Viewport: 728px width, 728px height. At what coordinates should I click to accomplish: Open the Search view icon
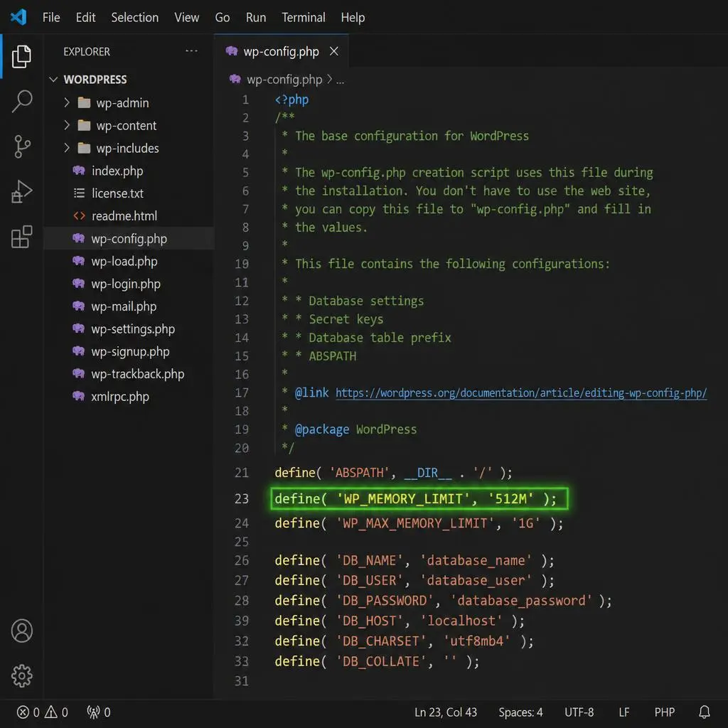pyautogui.click(x=21, y=101)
